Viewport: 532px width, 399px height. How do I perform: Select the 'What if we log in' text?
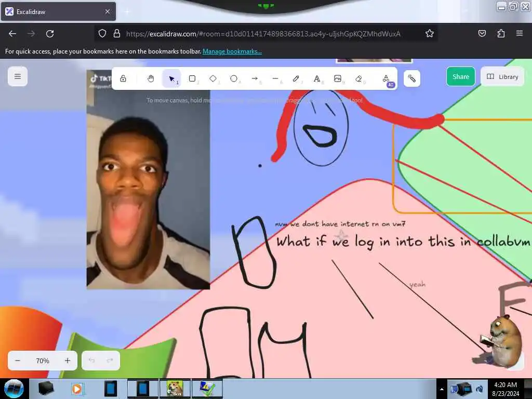[x=403, y=242]
